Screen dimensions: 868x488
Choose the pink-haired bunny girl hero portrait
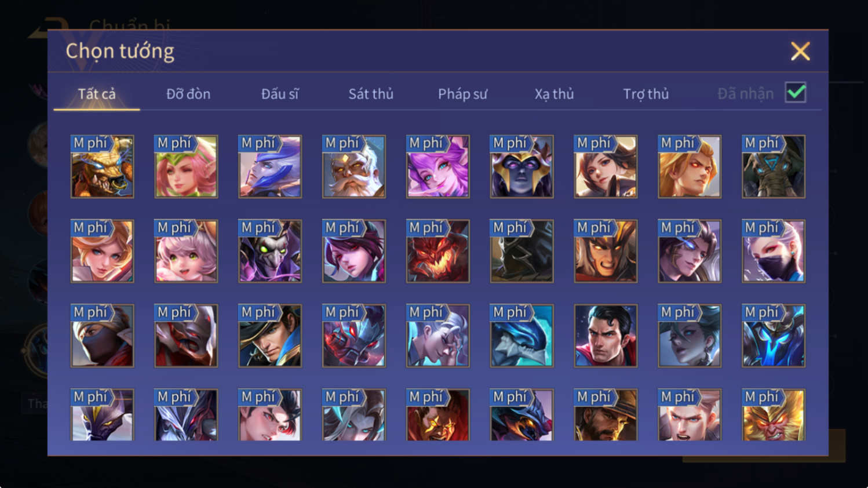point(186,252)
